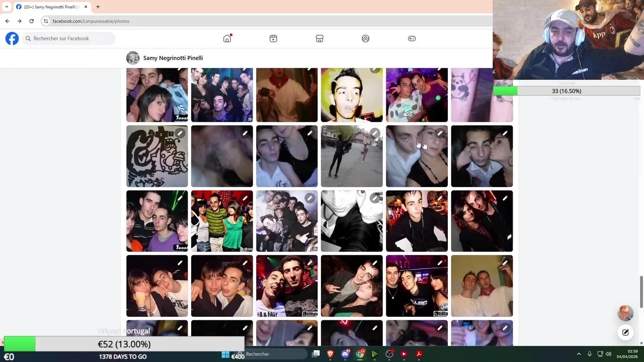The height and width of the screenshot is (362, 644).
Task: Open the Gaming controller icon
Action: tap(412, 38)
